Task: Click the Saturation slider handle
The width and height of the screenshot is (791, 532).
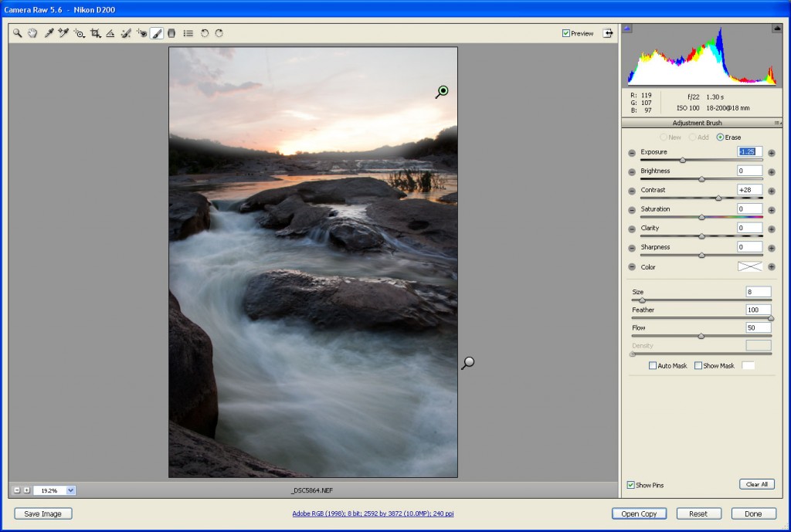Action: coord(701,217)
